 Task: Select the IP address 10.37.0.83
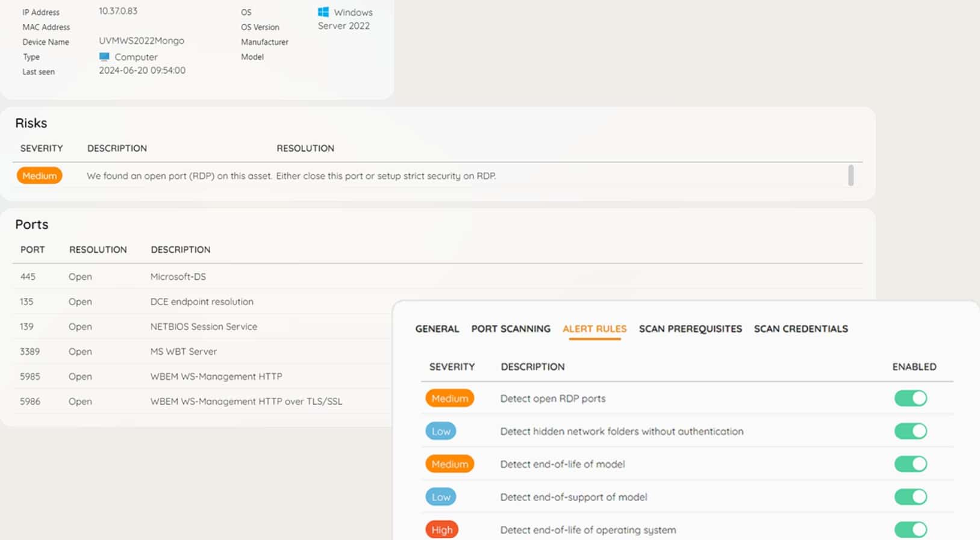click(x=118, y=11)
